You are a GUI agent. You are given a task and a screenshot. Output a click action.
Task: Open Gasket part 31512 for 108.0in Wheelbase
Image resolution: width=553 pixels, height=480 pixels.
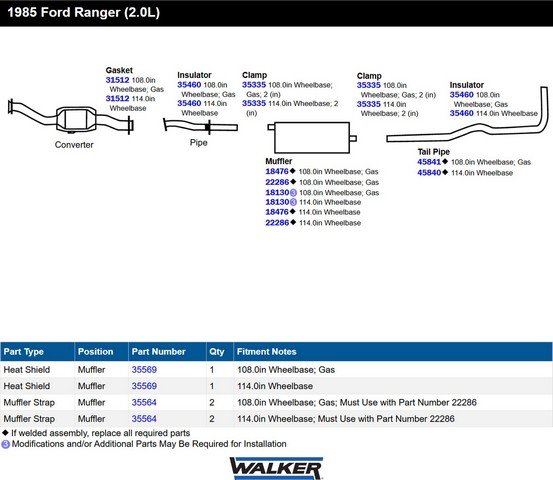point(117,80)
